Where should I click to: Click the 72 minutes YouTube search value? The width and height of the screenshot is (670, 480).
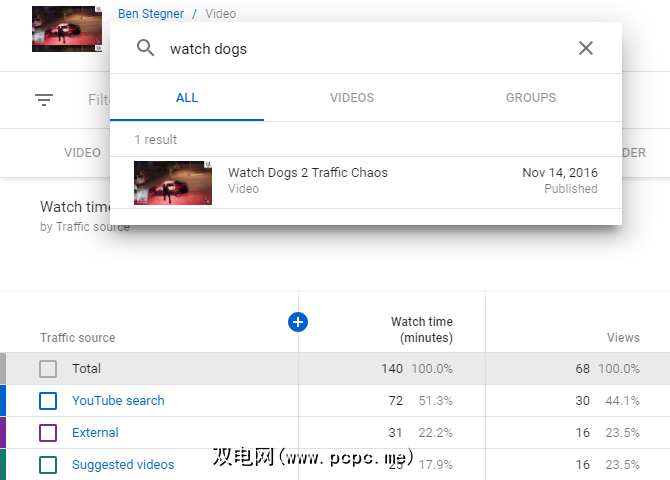(x=395, y=400)
